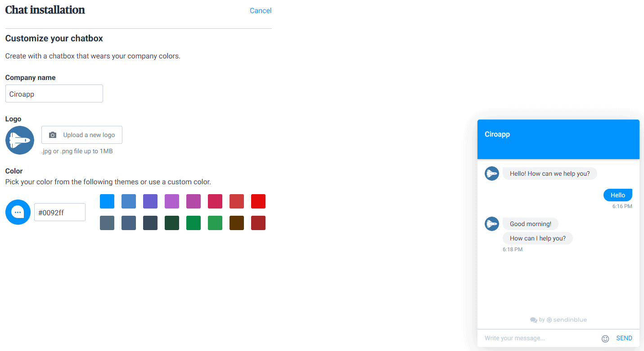This screenshot has height=351, width=644.
Task: Click the Ciroapp title in chat header
Action: point(497,134)
